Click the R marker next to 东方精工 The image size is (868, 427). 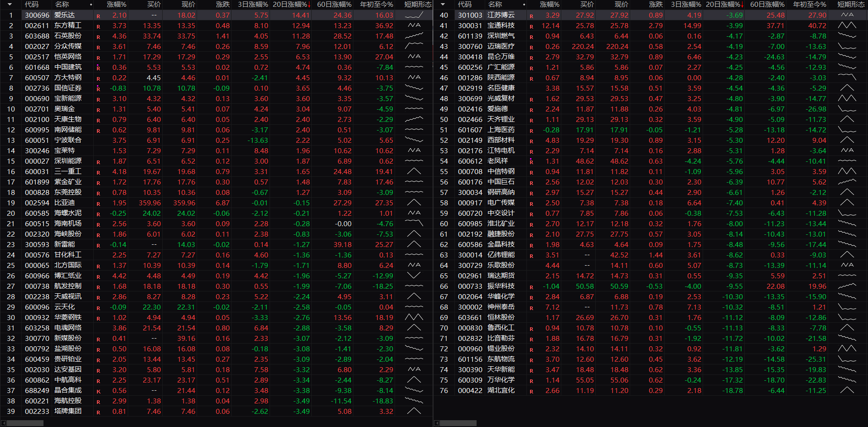98,27
